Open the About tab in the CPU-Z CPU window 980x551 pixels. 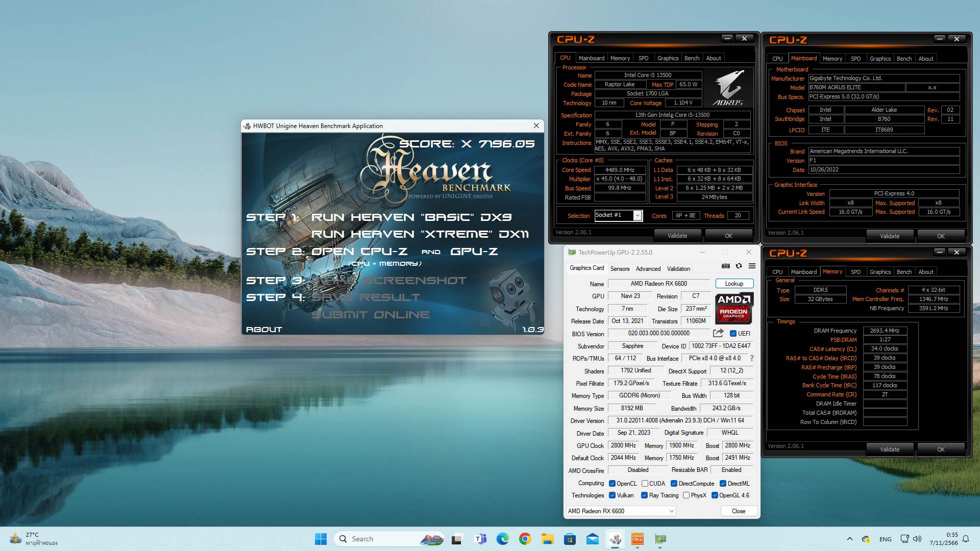[x=714, y=58]
